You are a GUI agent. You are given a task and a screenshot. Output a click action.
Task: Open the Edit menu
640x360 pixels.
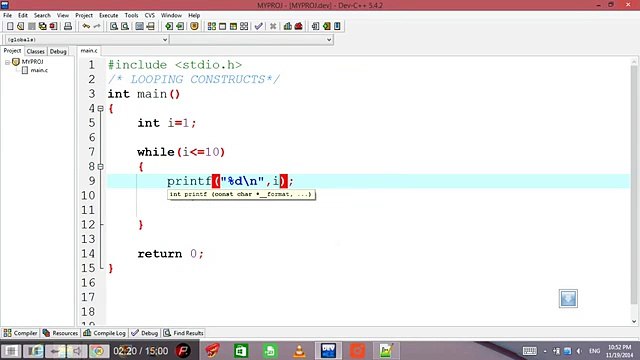(23, 15)
